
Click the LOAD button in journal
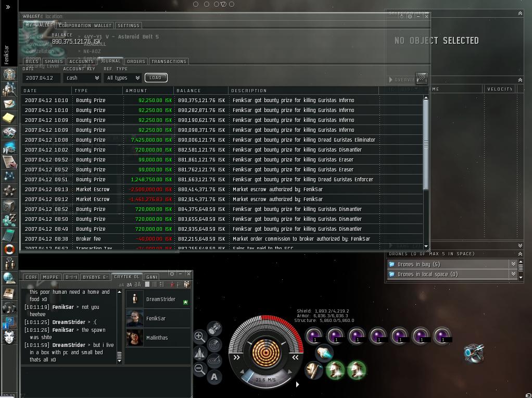(156, 78)
